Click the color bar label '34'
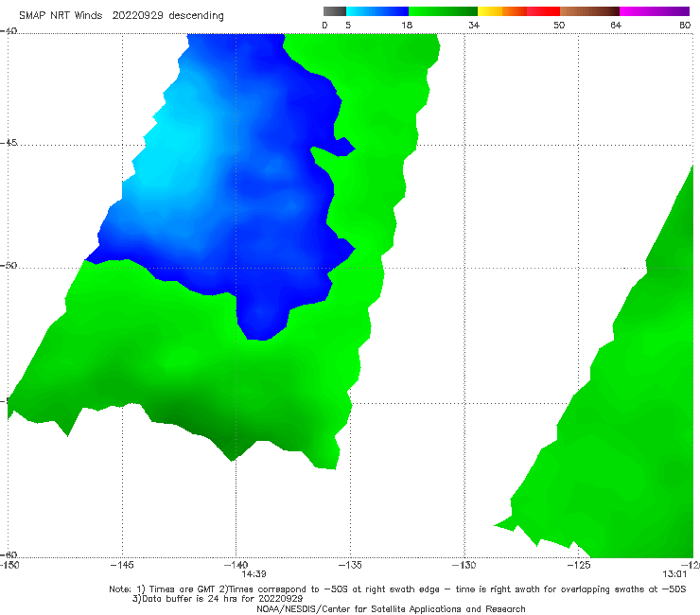Image resolution: width=700 pixels, height=615 pixels. (474, 25)
